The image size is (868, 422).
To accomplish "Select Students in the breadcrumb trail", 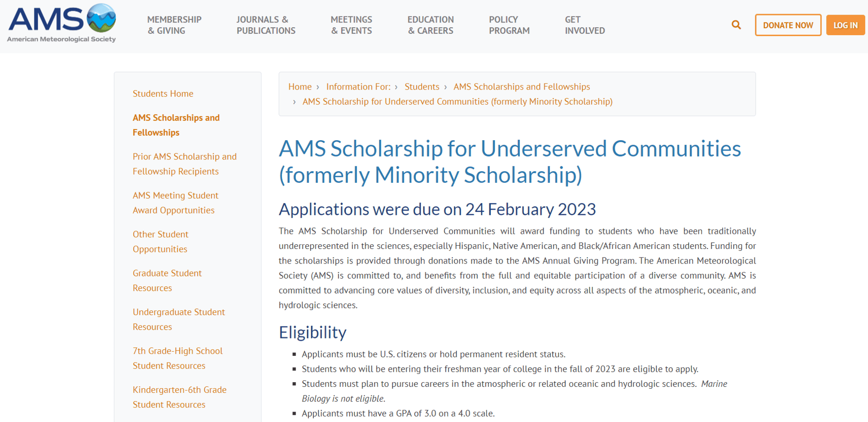I will pyautogui.click(x=422, y=87).
